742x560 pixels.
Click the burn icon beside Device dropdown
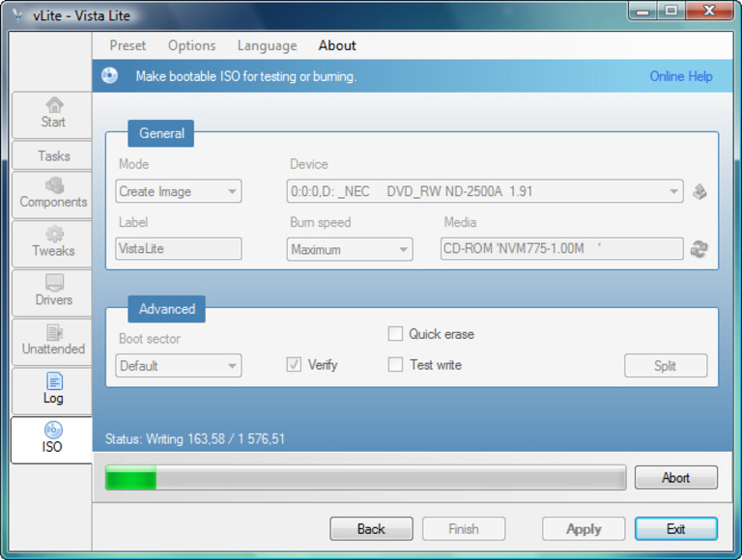click(699, 191)
